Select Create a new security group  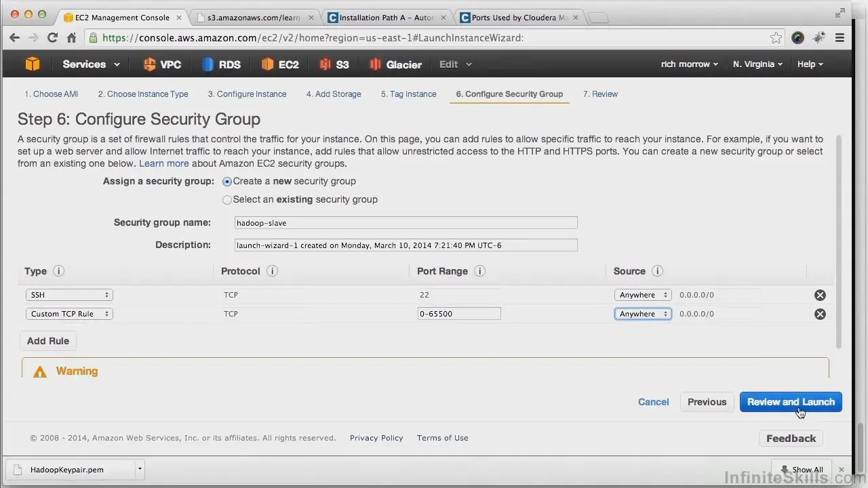tap(227, 182)
